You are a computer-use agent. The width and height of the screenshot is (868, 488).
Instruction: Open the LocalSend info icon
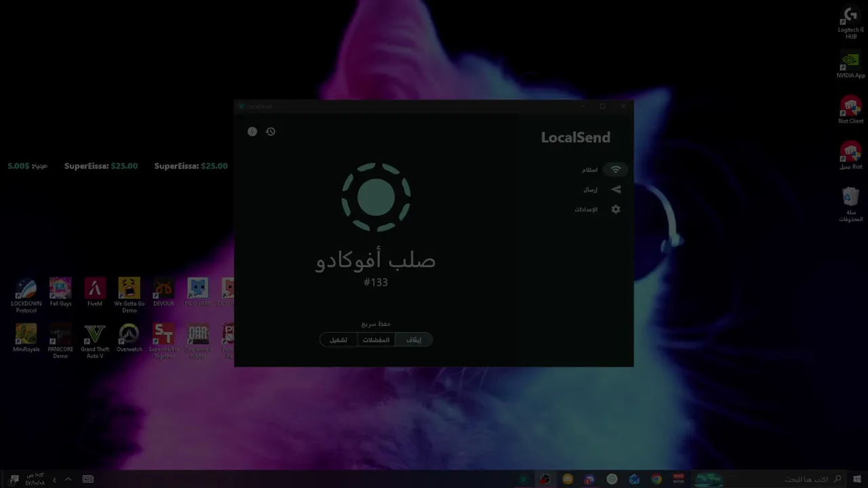pyautogui.click(x=252, y=131)
